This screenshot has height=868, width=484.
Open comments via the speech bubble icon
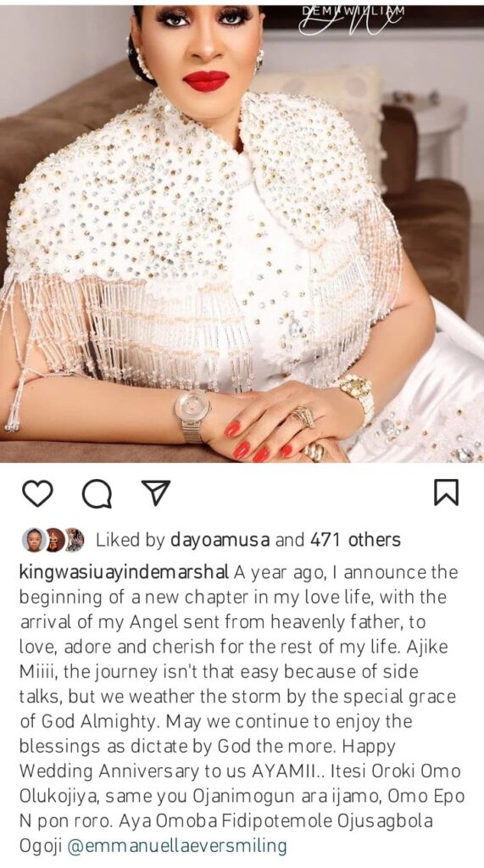pos(97,493)
